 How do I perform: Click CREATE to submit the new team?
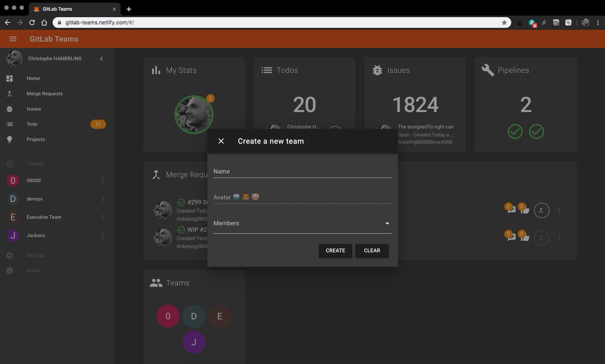click(335, 251)
